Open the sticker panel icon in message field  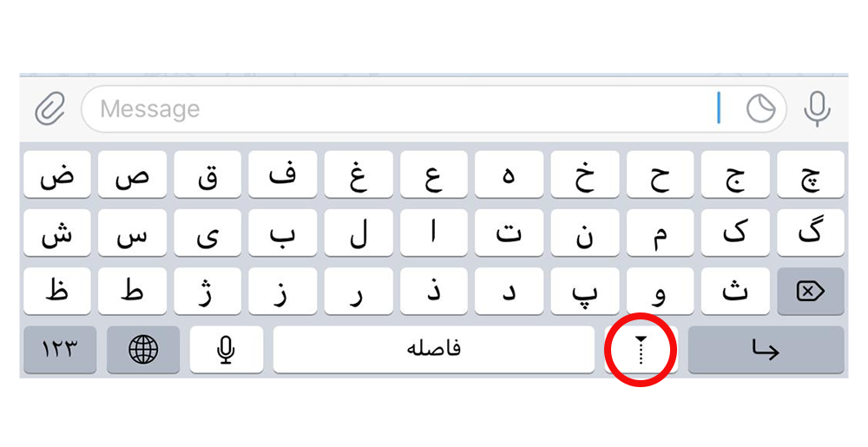pyautogui.click(x=760, y=108)
